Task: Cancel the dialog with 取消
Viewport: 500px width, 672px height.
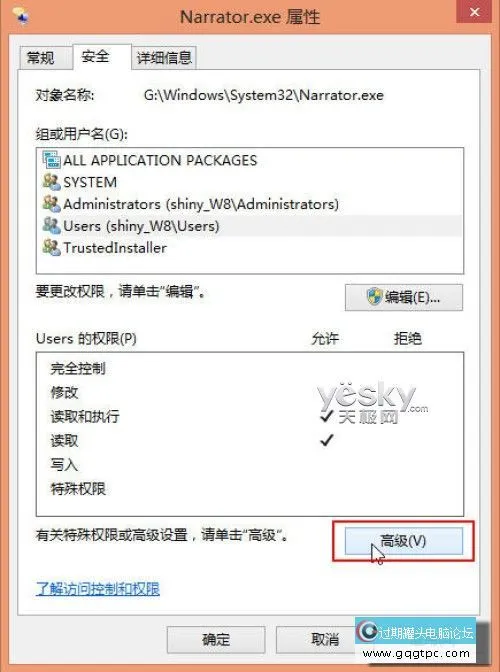Action: click(317, 639)
